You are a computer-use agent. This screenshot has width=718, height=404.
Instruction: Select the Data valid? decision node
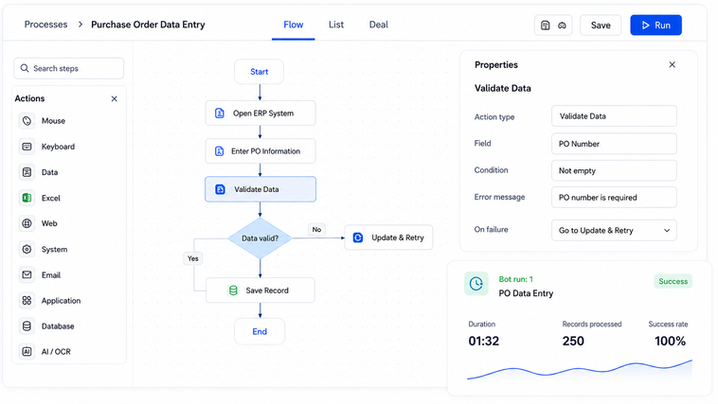[260, 238]
